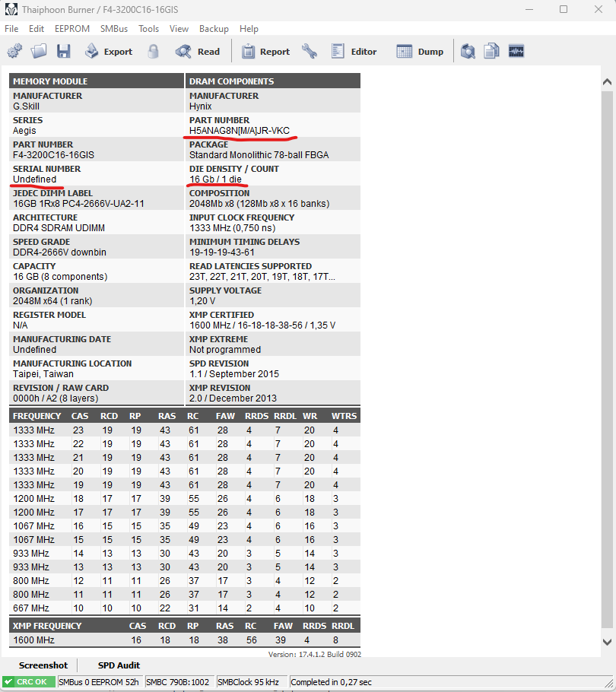Click the 16 Gb / 1 die value
616x692 pixels.
point(215,179)
